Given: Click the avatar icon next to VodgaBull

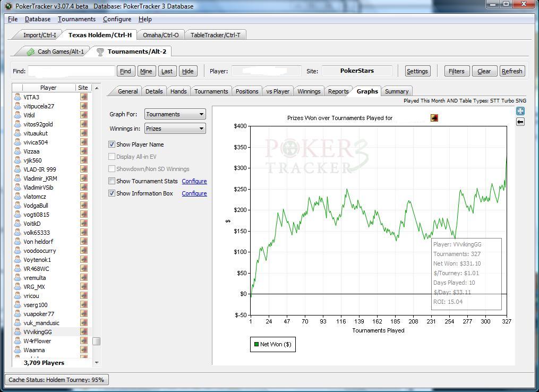Looking at the screenshot, I should point(17,205).
